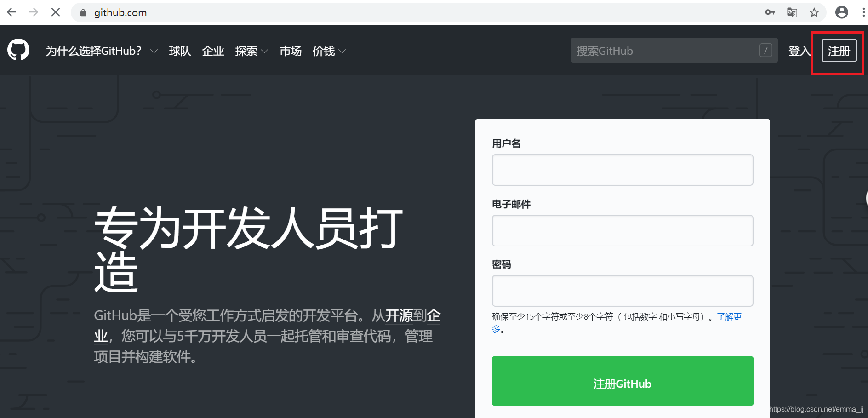868x418 pixels.
Task: Open the 市场 nav item
Action: pos(291,51)
